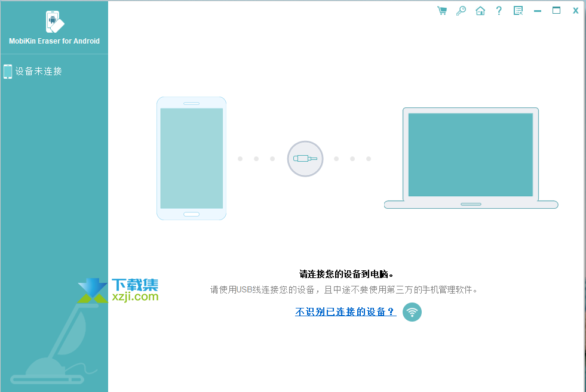Close the MobiKin Eraser window

[x=575, y=11]
